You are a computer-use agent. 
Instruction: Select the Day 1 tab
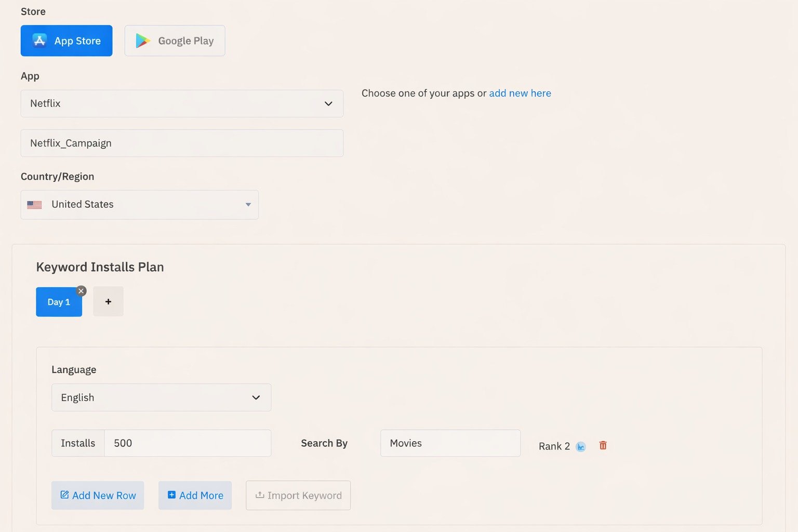58,302
